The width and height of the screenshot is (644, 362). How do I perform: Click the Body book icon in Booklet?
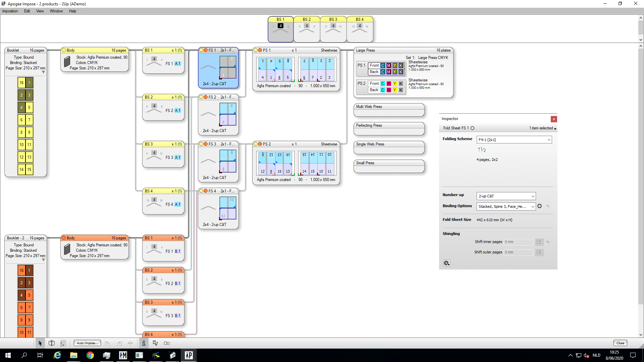coord(67,62)
